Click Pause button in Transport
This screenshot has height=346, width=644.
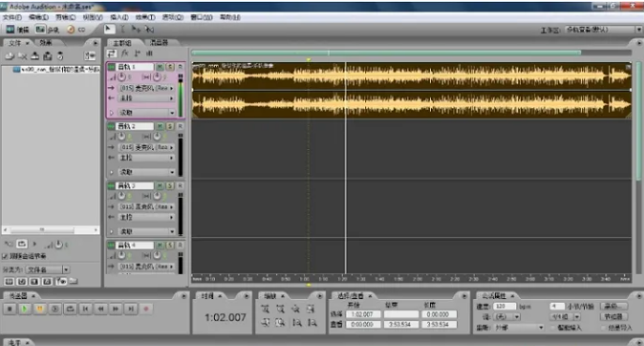pos(39,308)
